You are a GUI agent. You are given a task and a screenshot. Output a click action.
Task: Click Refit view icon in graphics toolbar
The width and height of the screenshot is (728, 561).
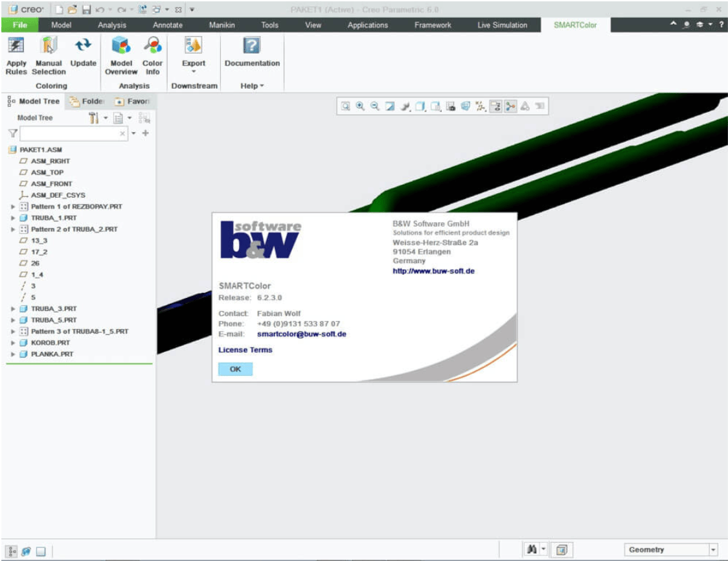pyautogui.click(x=345, y=106)
